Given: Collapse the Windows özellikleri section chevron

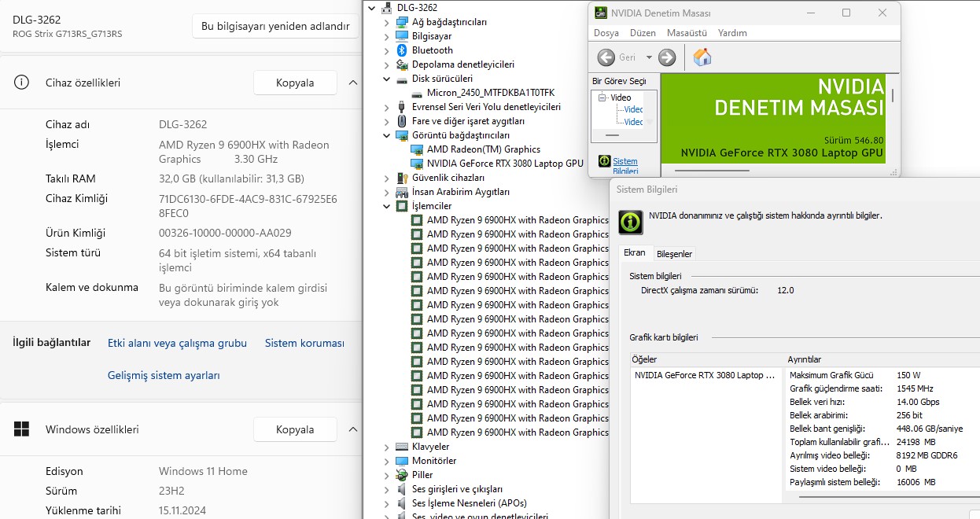Looking at the screenshot, I should [352, 429].
